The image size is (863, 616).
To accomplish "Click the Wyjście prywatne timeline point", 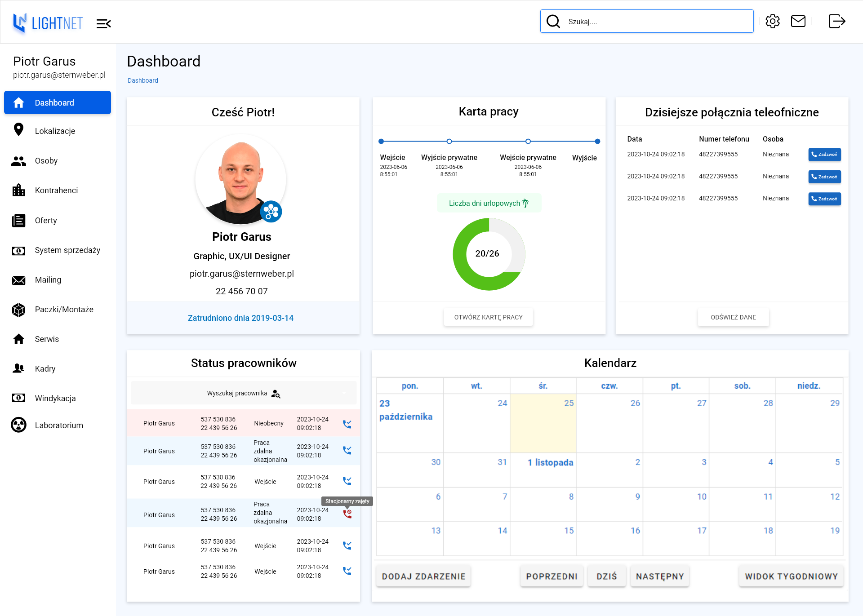I will point(449,142).
